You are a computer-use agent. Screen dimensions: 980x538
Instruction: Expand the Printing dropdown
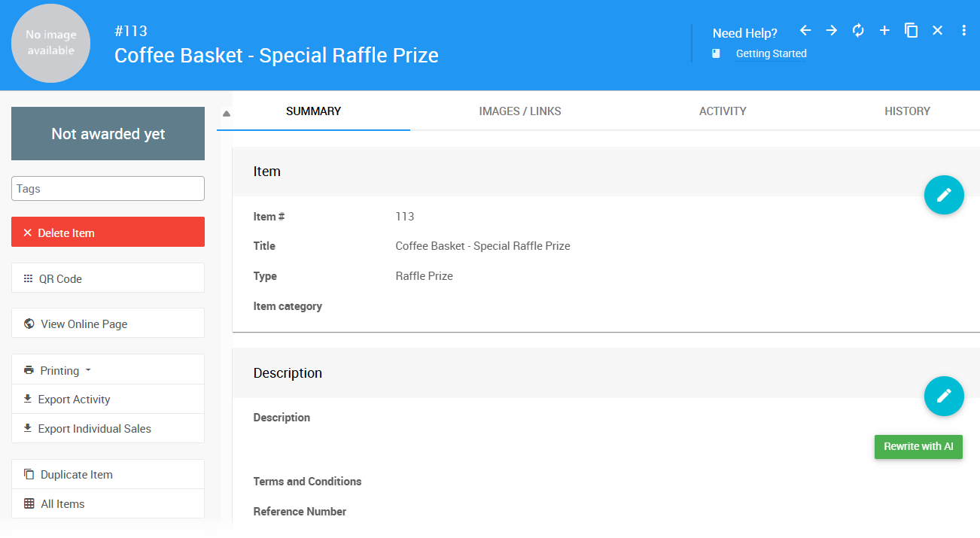coord(59,370)
